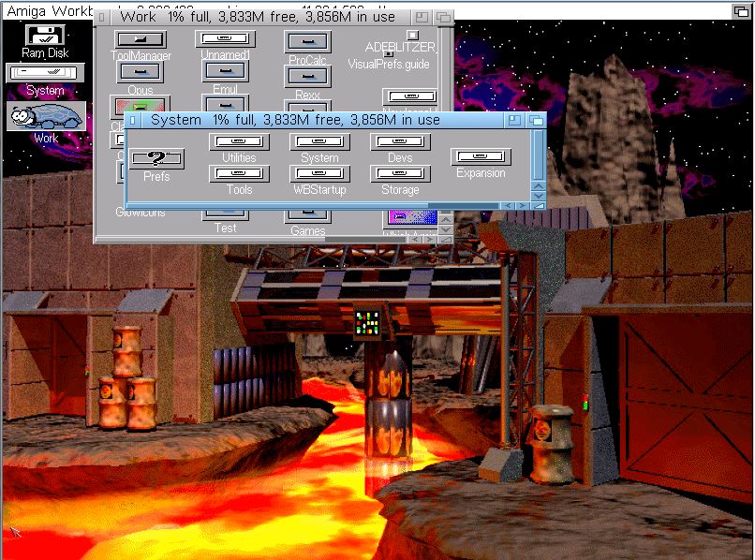Click the Work window scroll down arrow
This screenshot has width=755, height=560.
(446, 229)
